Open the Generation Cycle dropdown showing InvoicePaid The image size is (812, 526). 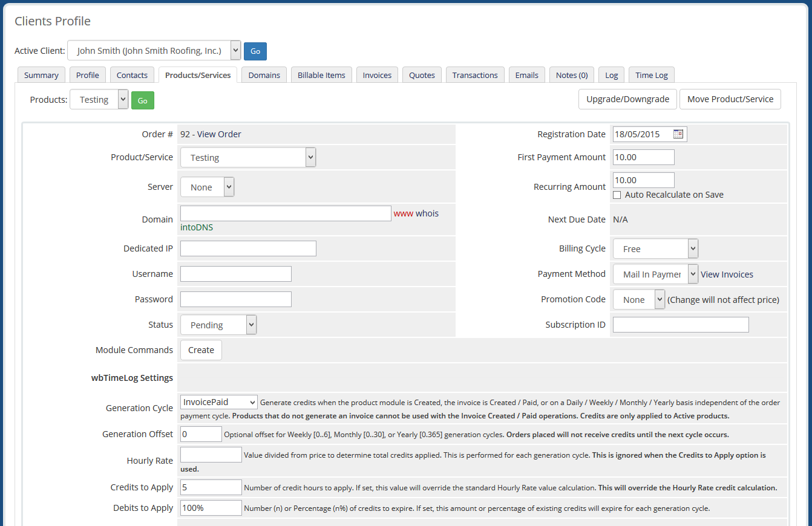pyautogui.click(x=218, y=401)
